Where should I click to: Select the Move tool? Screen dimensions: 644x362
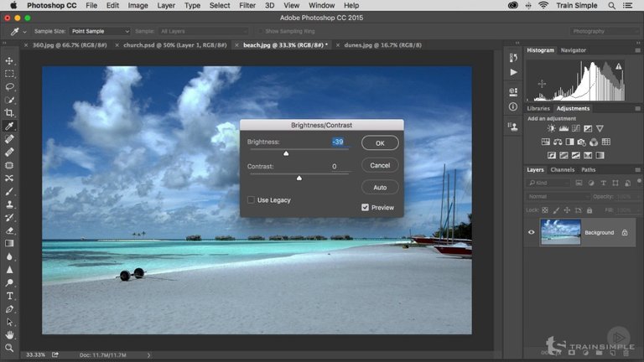pos(9,61)
